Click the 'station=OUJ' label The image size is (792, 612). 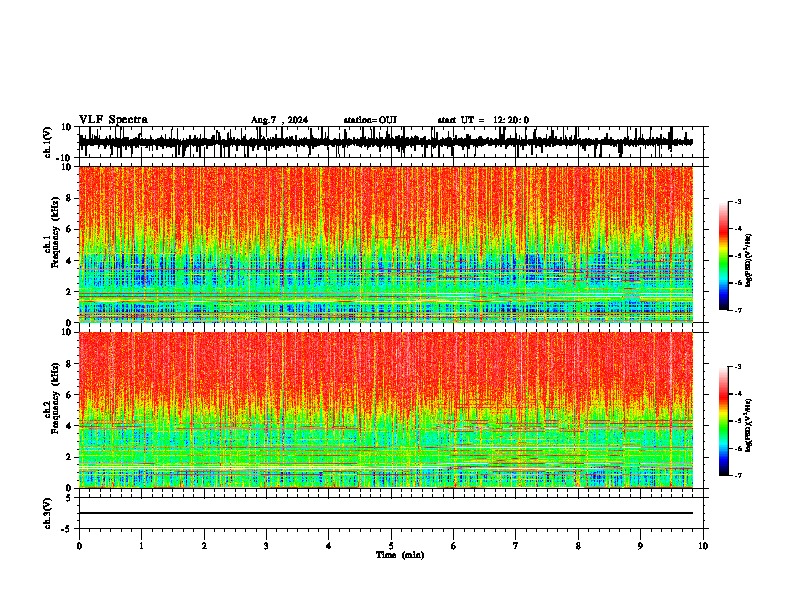(370, 120)
